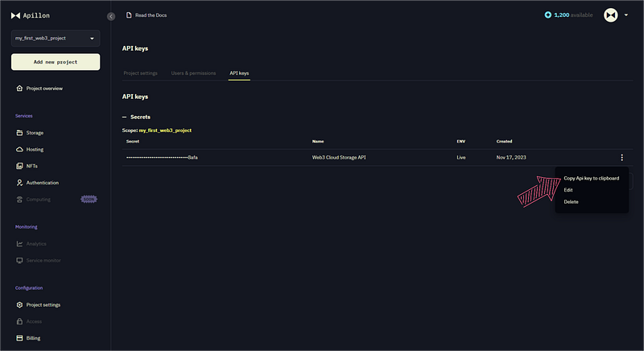644x351 pixels.
Task: Click the NFTs image icon
Action: pos(19,166)
